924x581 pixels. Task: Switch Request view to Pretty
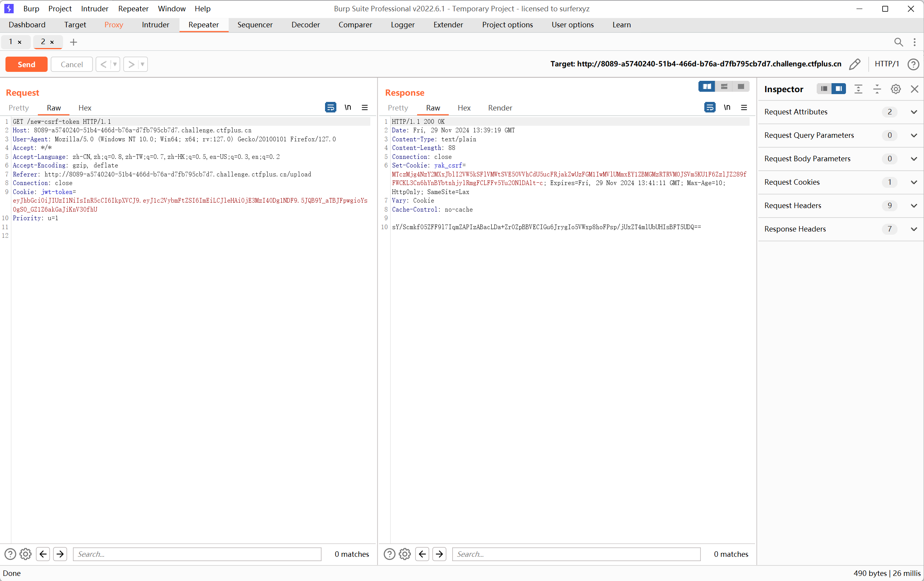pyautogui.click(x=18, y=108)
